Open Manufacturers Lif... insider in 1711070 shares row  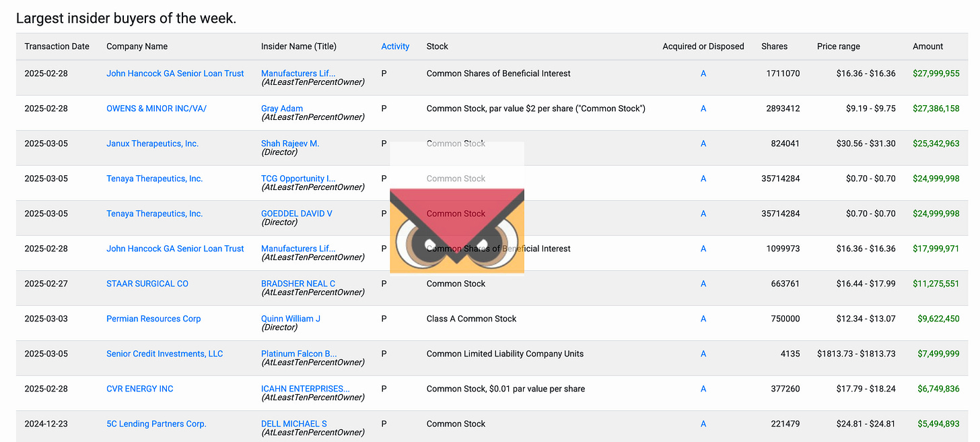coord(298,73)
